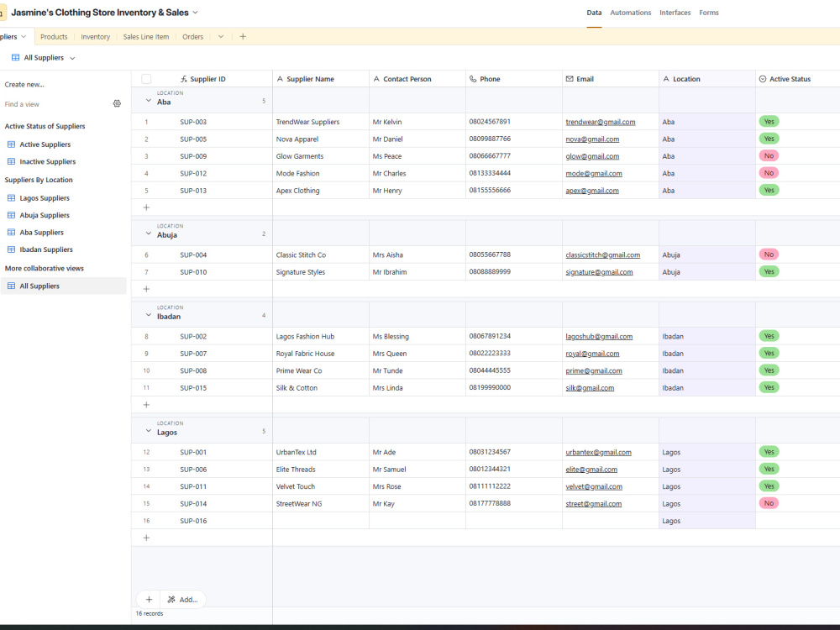Click grid icon in All Suppliers toolbar title

15,57
